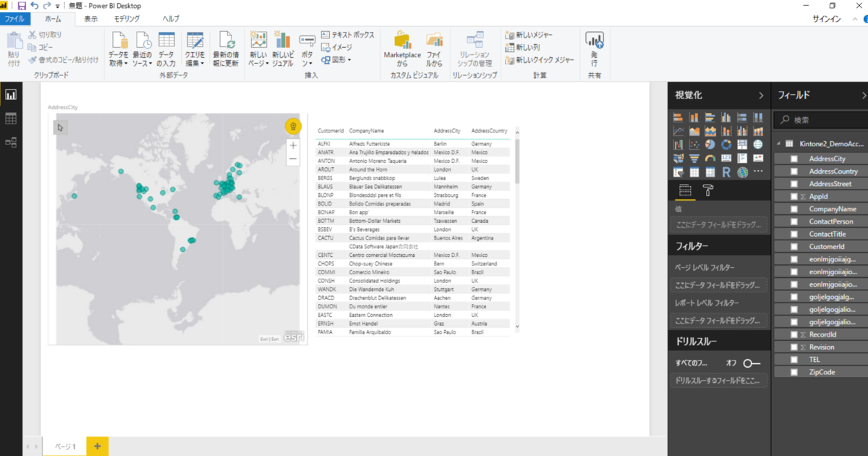Turn on the ドリルスルー filter toggle
The image size is (868, 456).
(x=752, y=364)
